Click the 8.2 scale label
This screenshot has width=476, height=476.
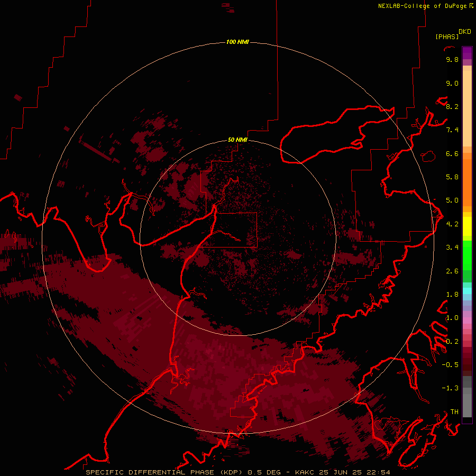point(452,106)
